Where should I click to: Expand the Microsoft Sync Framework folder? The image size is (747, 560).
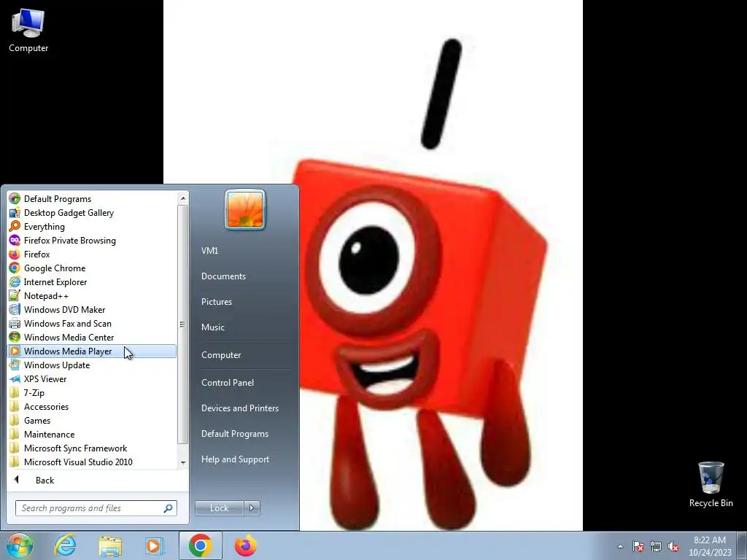(x=92, y=448)
